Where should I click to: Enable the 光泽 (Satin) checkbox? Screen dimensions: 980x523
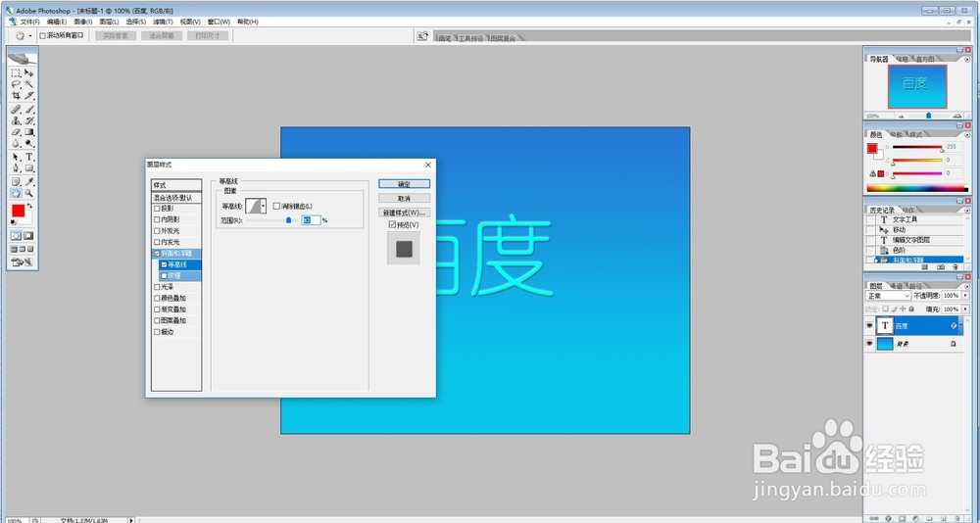tap(157, 287)
